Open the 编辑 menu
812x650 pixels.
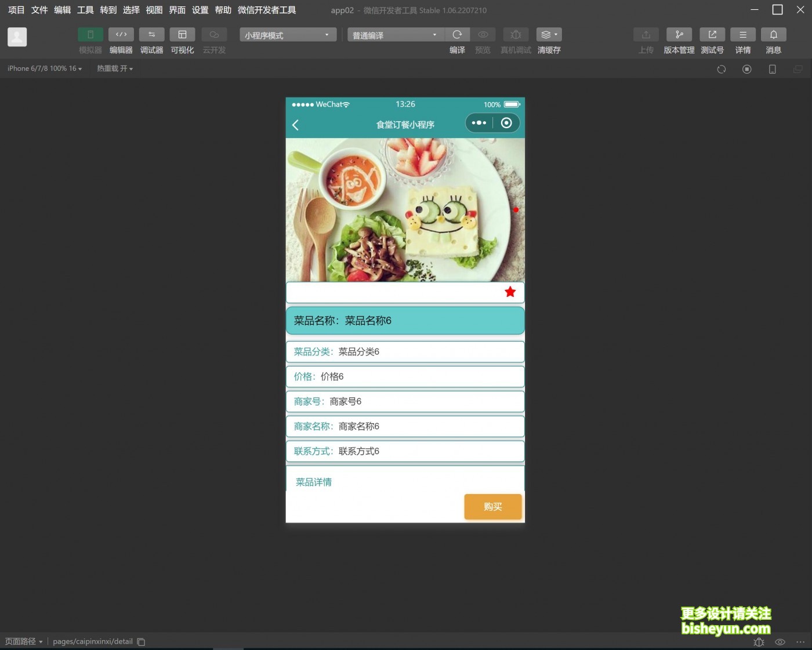tap(63, 10)
